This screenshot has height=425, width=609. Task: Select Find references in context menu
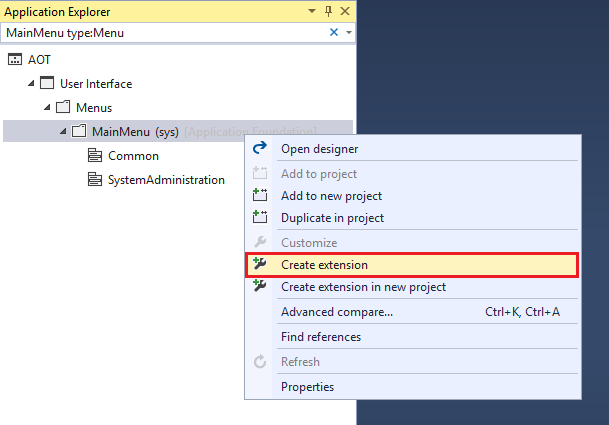320,337
